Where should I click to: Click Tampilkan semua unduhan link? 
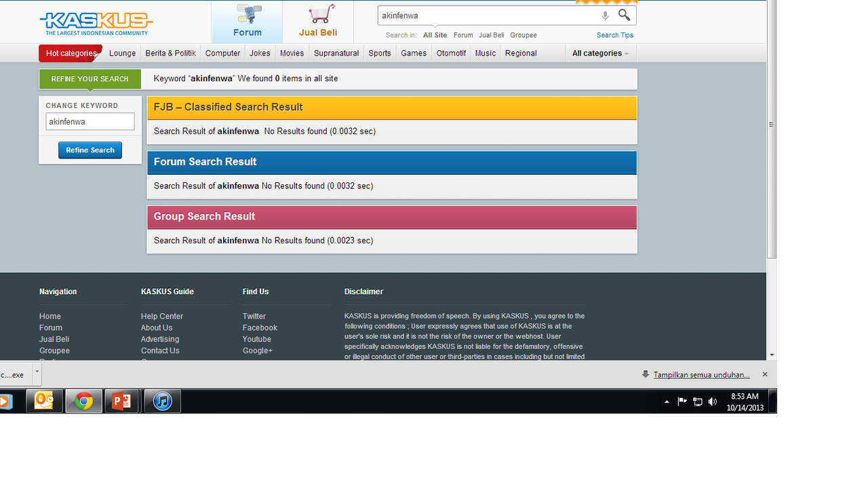(x=701, y=375)
